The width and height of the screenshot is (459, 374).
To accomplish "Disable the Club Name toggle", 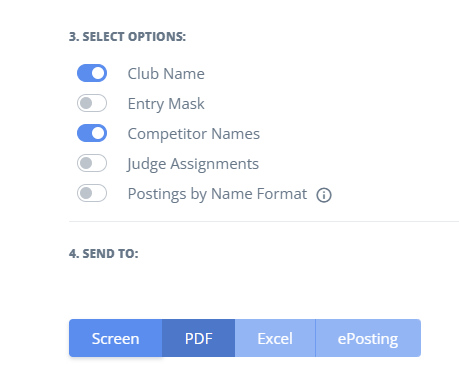I will (x=92, y=73).
